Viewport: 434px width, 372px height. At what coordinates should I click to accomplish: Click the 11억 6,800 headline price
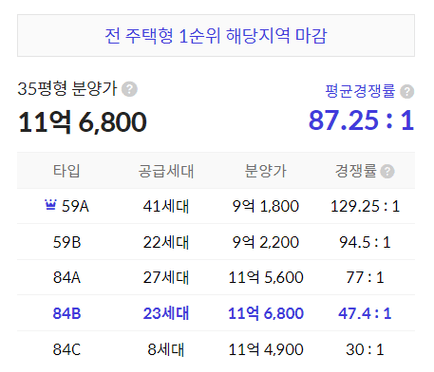[82, 122]
